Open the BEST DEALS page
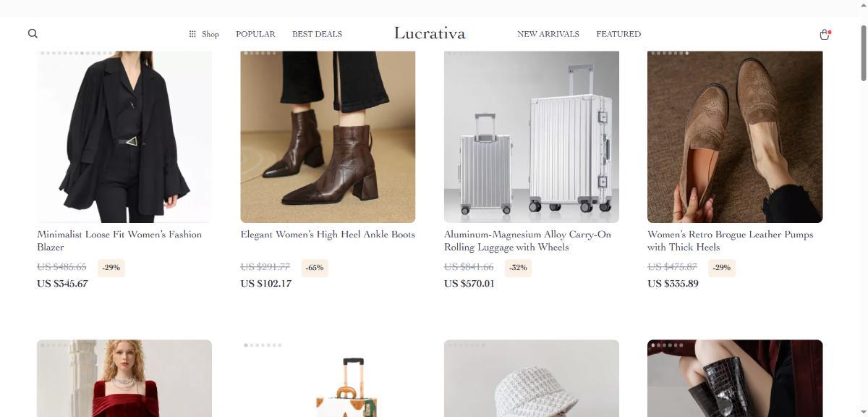 point(317,34)
